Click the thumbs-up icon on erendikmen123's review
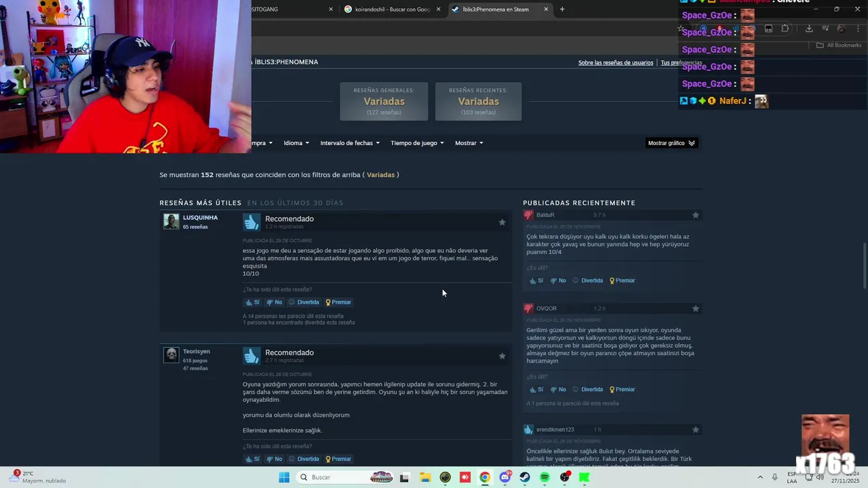Image resolution: width=868 pixels, height=488 pixels. (528, 429)
